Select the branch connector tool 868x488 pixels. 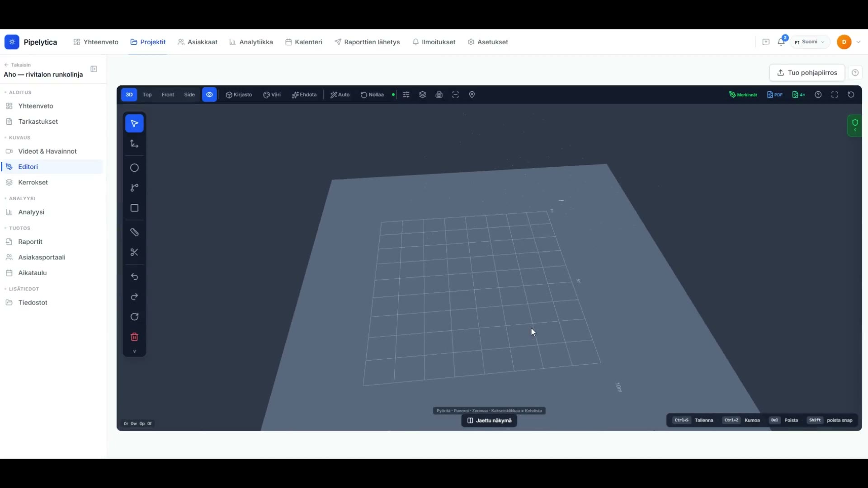[x=134, y=188]
